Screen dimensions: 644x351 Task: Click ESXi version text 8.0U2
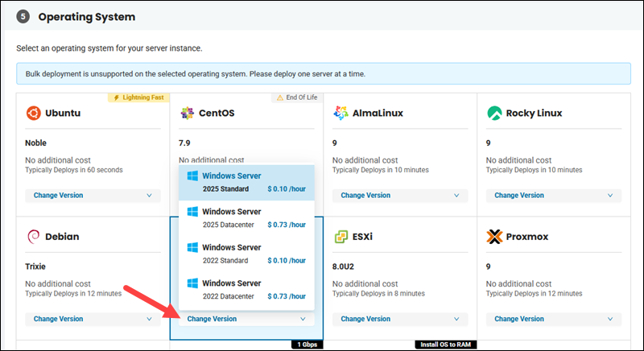[x=343, y=266]
